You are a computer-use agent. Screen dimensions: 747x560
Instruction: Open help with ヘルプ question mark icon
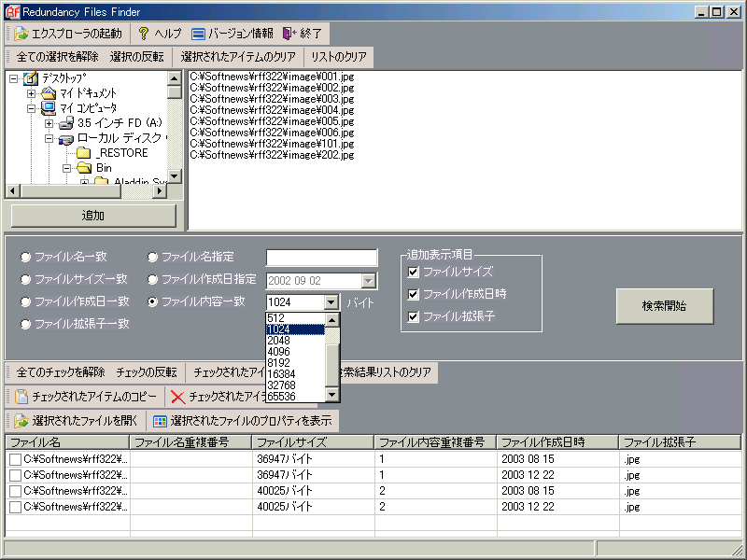coord(144,34)
